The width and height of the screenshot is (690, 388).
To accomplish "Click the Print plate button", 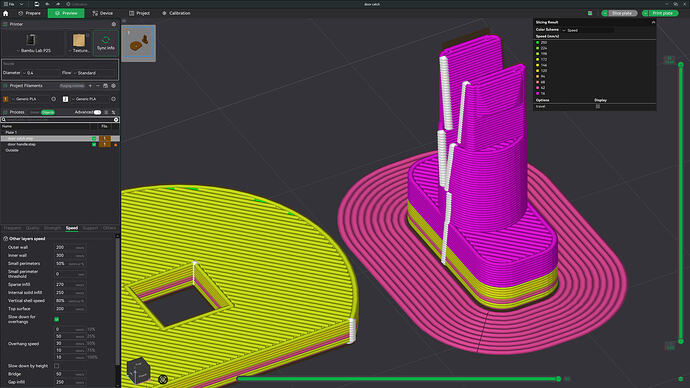I will [660, 13].
